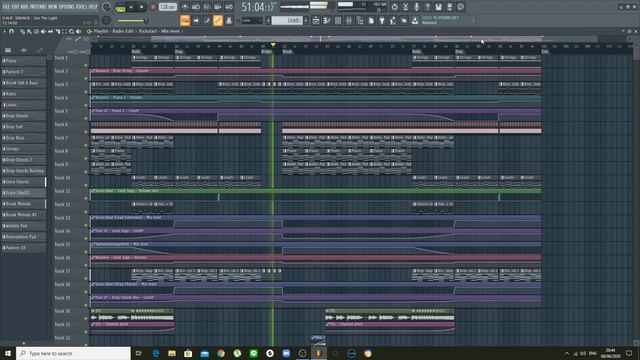Toggle the note/clip link highlighted icon

(x=218, y=20)
